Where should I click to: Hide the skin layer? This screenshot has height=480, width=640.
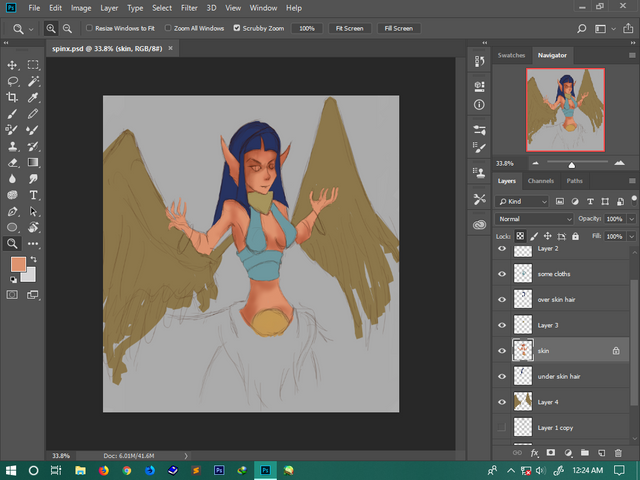click(502, 351)
